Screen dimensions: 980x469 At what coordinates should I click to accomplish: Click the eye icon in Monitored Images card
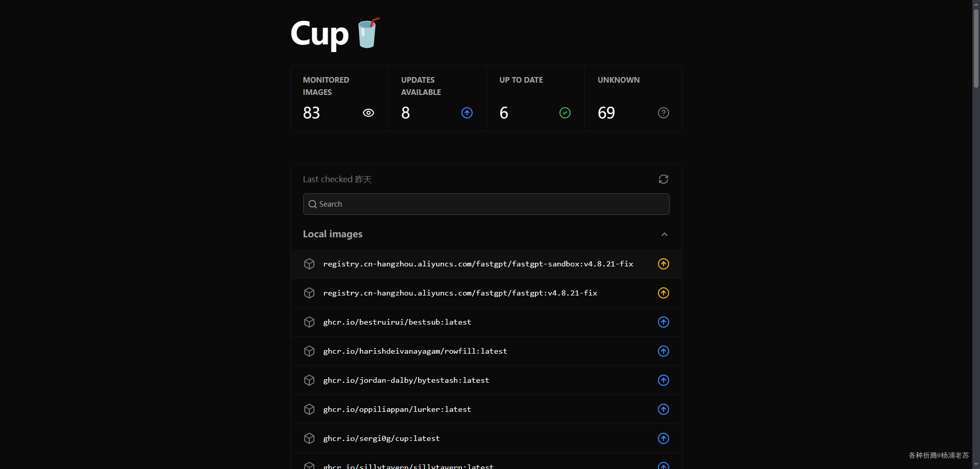(x=369, y=113)
